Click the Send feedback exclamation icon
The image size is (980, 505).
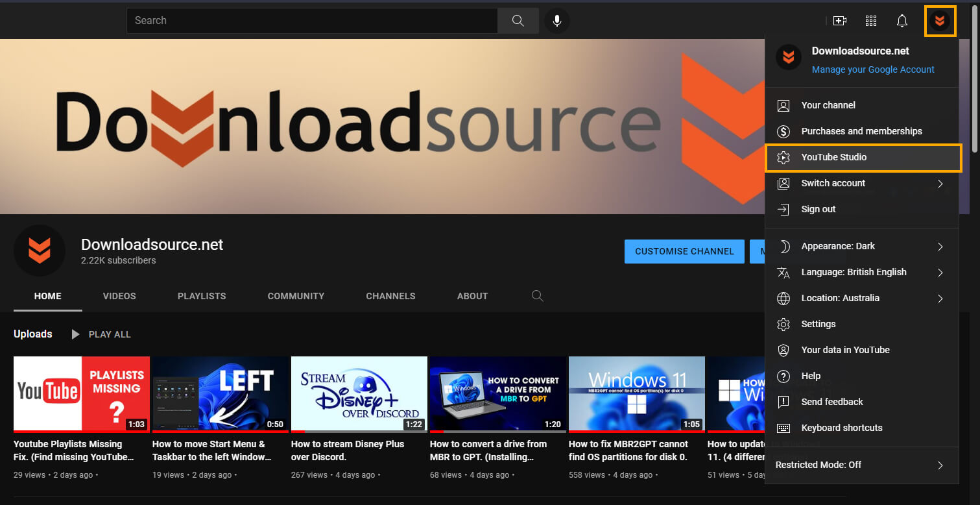[783, 402]
